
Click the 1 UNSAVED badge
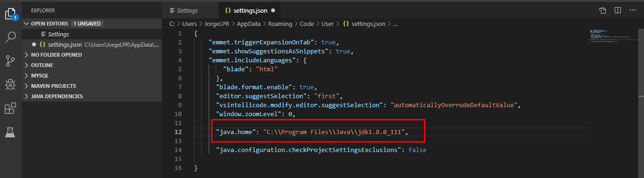(x=87, y=24)
